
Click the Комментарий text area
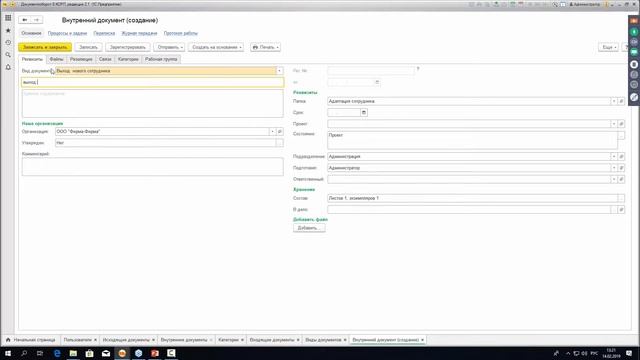[153, 167]
